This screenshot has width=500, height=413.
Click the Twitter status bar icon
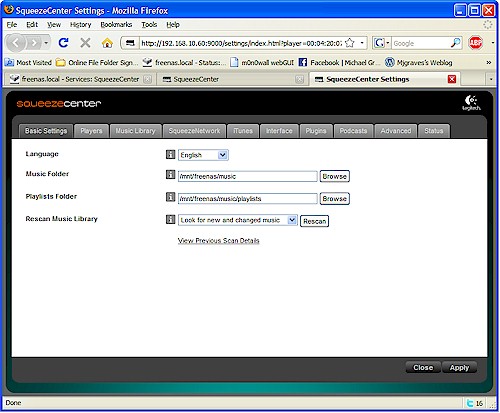[x=470, y=403]
